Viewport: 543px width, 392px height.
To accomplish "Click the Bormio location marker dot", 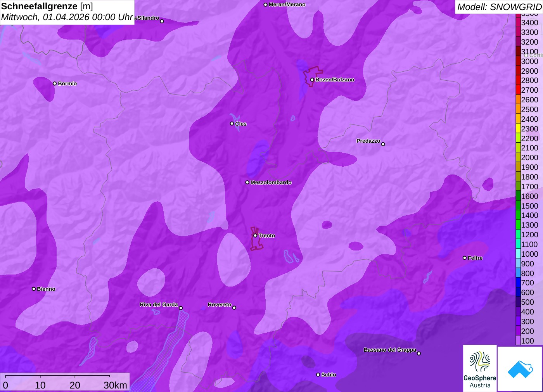I will click(x=55, y=83).
